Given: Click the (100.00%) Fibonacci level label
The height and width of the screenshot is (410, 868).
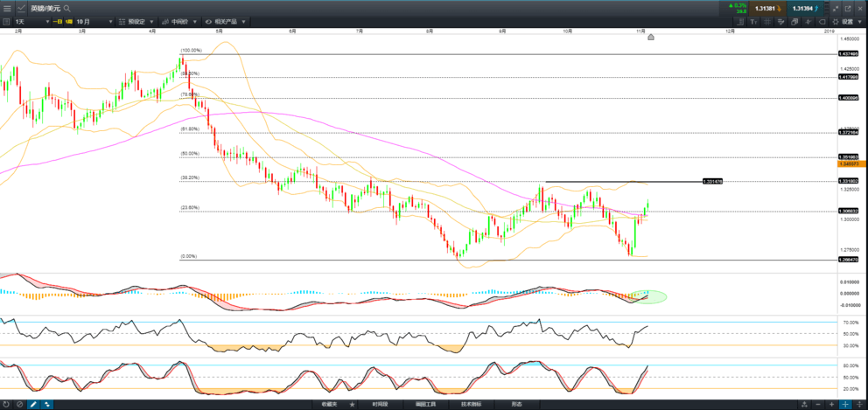Looking at the screenshot, I should 191,51.
